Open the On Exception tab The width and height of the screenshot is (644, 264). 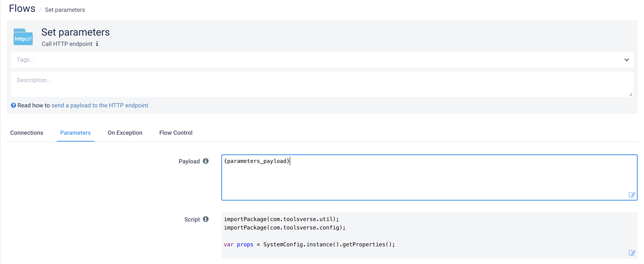click(x=125, y=133)
